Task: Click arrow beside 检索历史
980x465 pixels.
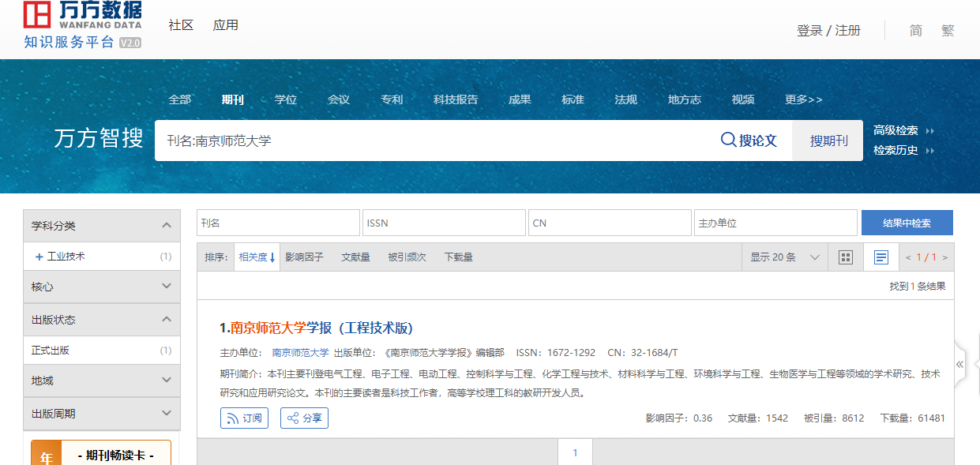Action: pyautogui.click(x=929, y=151)
